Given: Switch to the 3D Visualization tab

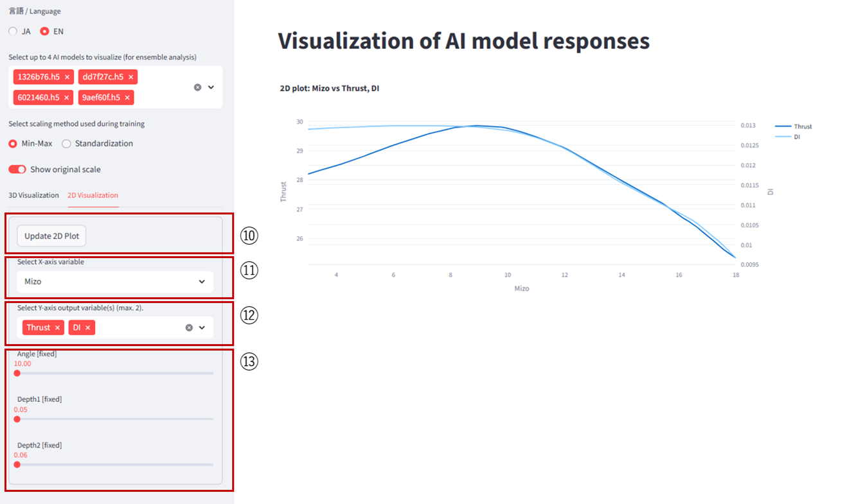Looking at the screenshot, I should (x=33, y=195).
